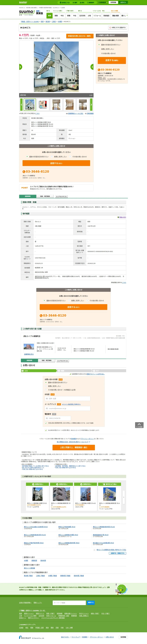Open 登録プロフィールを呼び出し link
The image size is (147, 644).
coord(96,374)
